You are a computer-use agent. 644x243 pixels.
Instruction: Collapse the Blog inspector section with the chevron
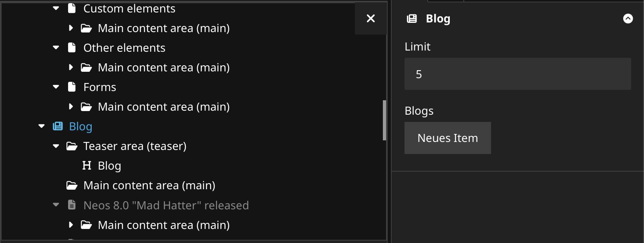point(628,18)
